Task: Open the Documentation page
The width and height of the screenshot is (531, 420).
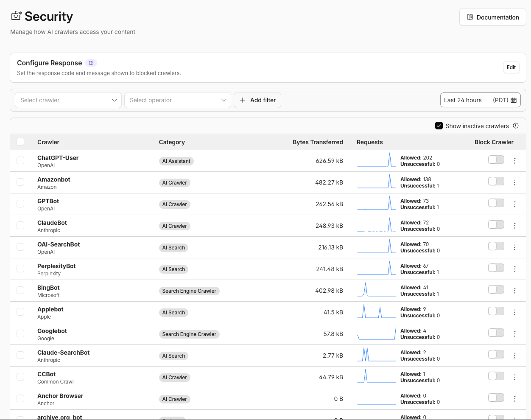Action: 493,17
